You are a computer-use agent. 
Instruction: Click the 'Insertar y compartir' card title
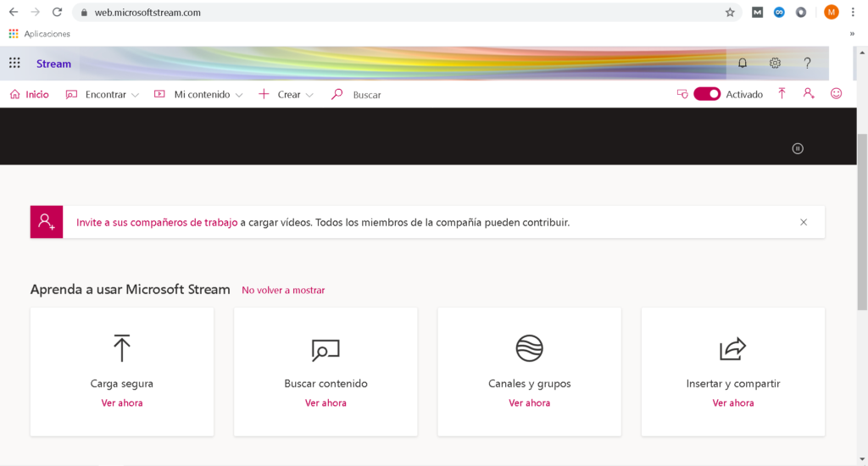coord(733,384)
